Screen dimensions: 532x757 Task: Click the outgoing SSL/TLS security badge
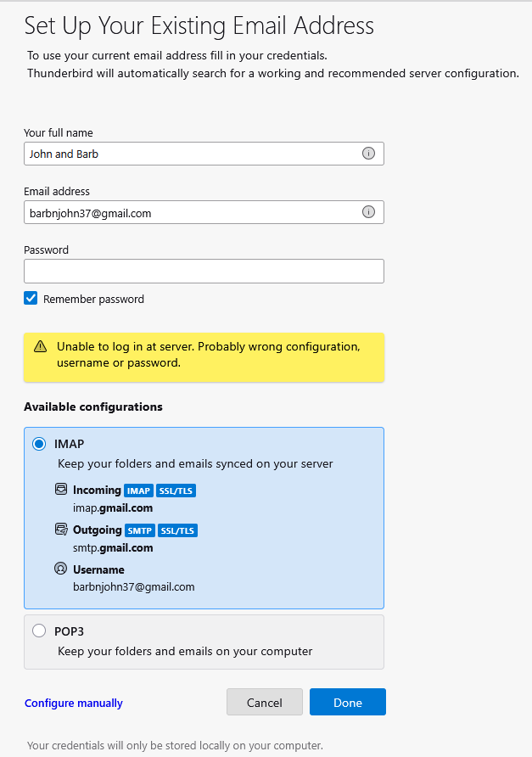point(177,531)
